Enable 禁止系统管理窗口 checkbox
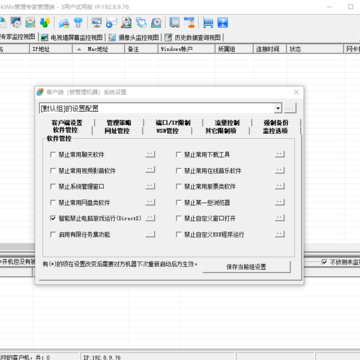Screen dimensions: 360x360 click(x=53, y=187)
